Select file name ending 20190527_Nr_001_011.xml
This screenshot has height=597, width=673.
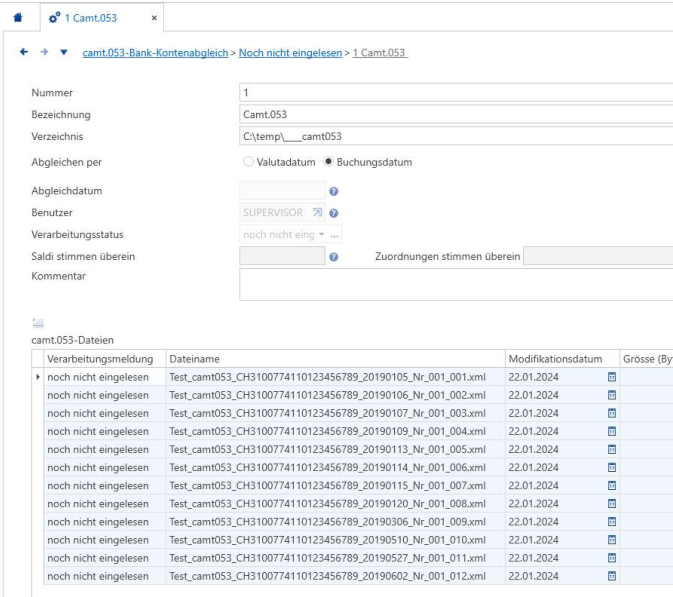click(x=327, y=558)
